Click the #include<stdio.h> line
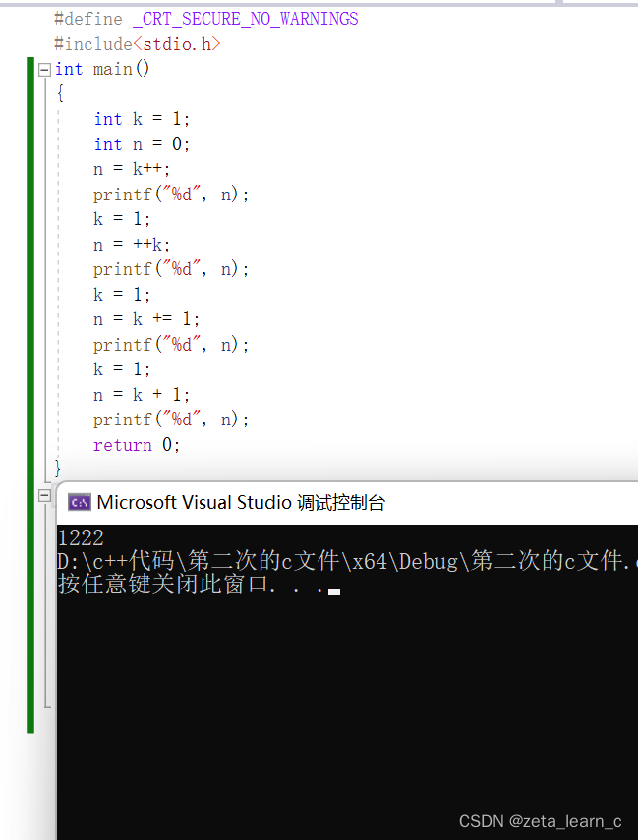Screen dimensions: 638x840 coord(138,44)
